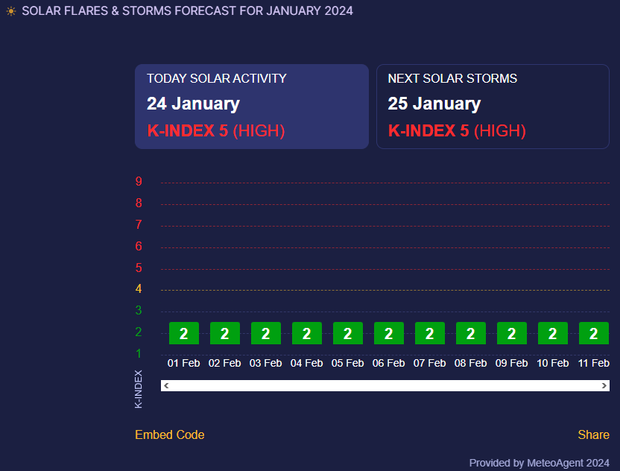Click the scrollbar left arrow
This screenshot has width=620, height=471.
166,385
